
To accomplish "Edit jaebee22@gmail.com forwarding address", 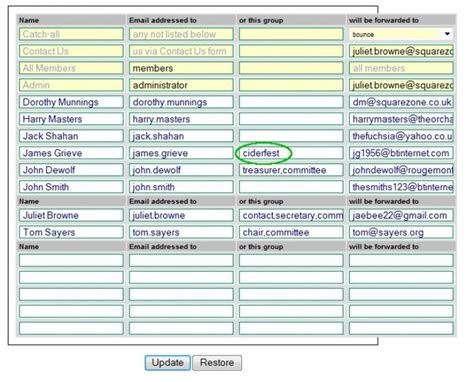I will click(401, 215).
